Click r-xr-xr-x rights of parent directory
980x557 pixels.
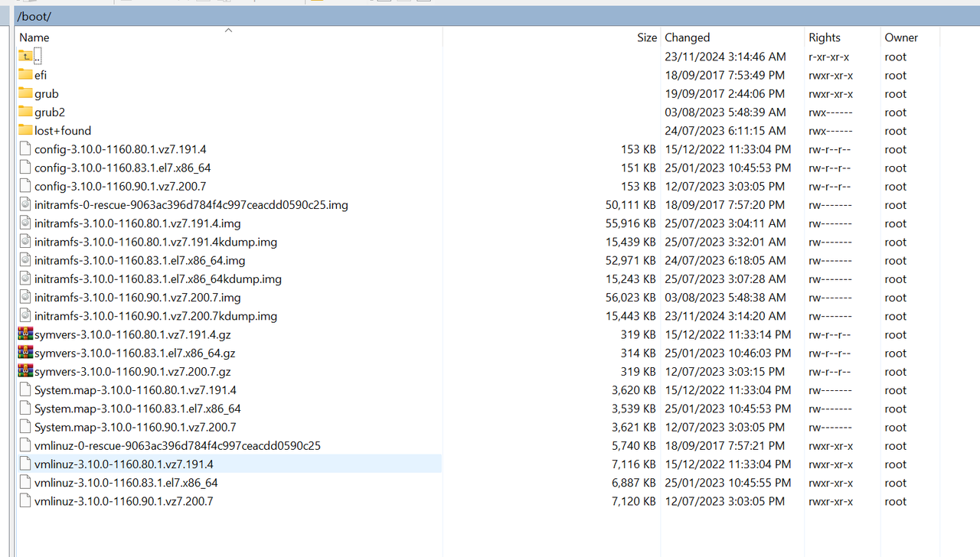[x=828, y=57]
